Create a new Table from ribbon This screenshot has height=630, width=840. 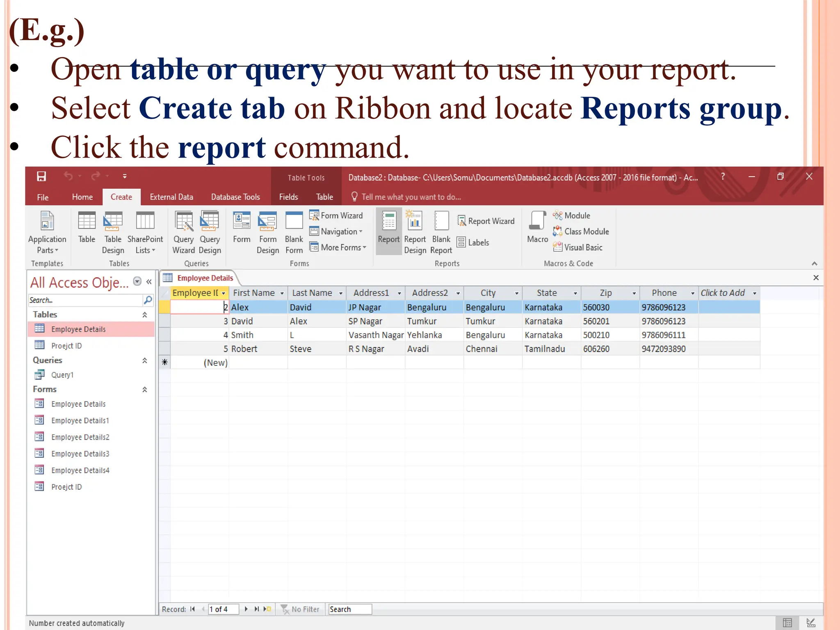(87, 228)
